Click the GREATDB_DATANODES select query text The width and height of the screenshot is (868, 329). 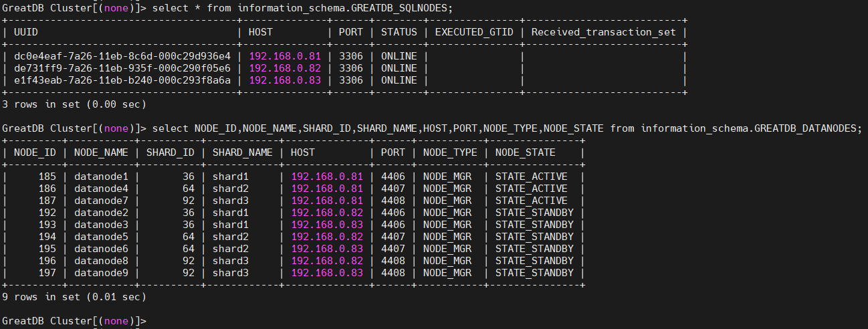[508, 128]
